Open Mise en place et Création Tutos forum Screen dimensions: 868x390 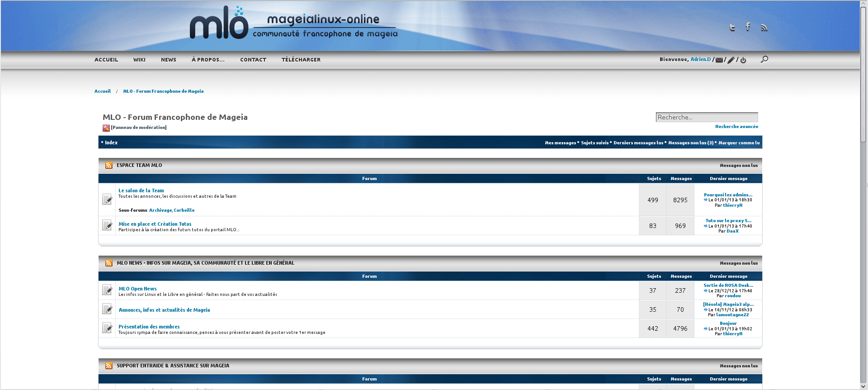155,224
